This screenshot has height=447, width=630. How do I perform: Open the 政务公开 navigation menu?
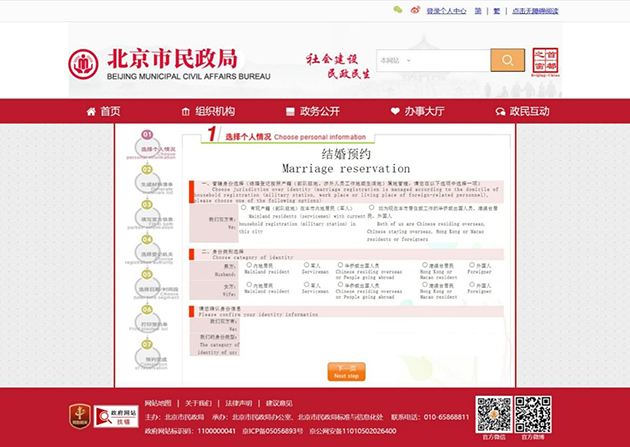pyautogui.click(x=312, y=111)
